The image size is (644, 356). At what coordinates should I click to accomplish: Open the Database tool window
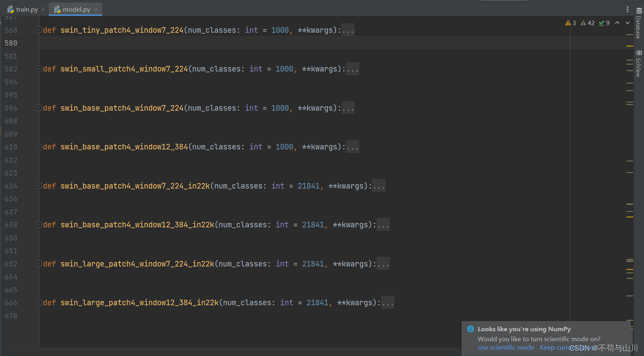tap(639, 24)
